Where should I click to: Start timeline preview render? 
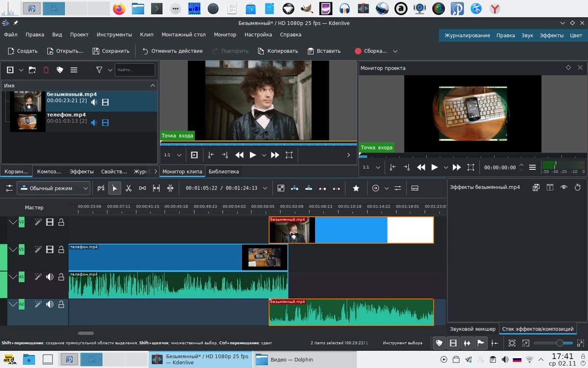(x=376, y=188)
